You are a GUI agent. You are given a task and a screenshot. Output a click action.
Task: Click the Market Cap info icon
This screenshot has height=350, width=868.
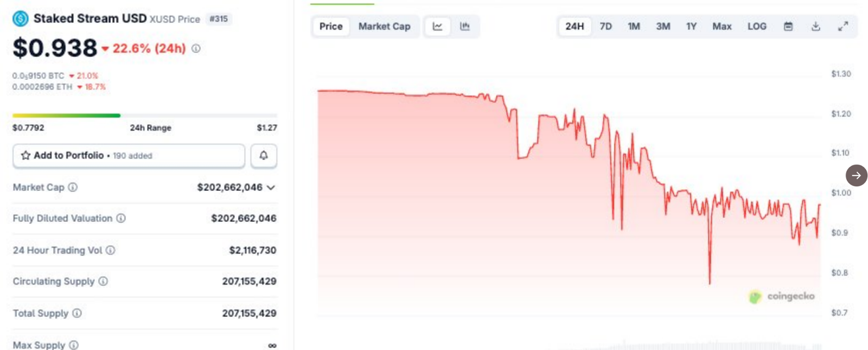(73, 187)
